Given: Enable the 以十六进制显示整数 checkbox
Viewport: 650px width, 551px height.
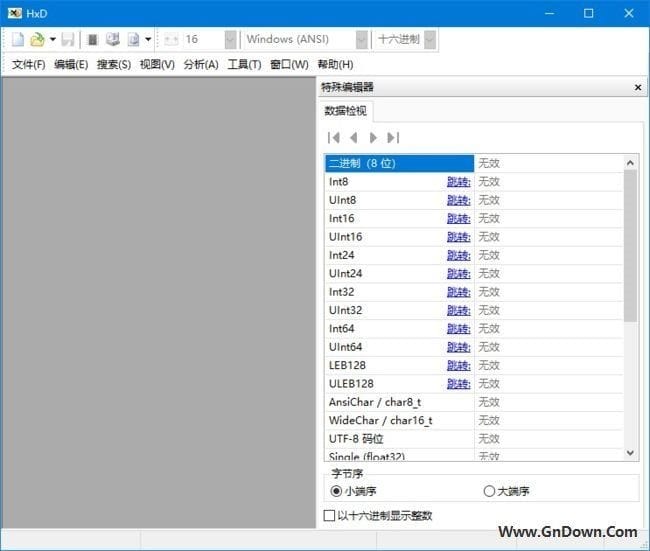Looking at the screenshot, I should (x=329, y=516).
